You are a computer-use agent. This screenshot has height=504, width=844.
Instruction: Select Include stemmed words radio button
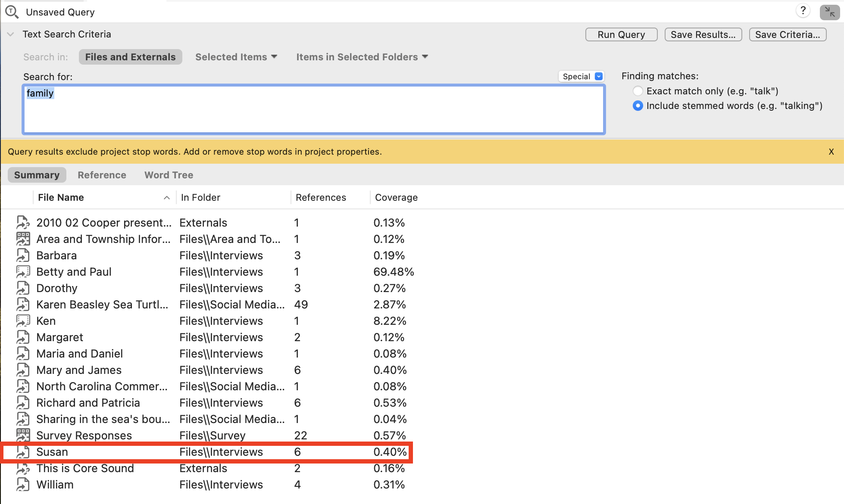638,105
